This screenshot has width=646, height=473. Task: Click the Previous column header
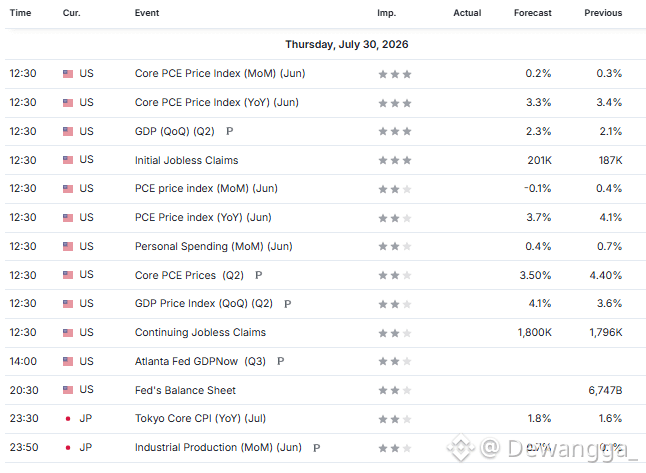603,13
